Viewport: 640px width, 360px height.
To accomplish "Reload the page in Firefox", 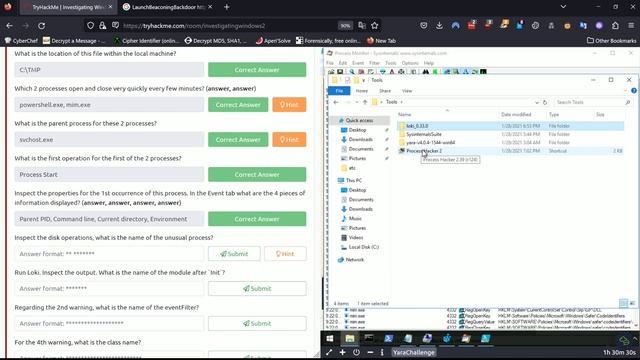I will click(42, 26).
